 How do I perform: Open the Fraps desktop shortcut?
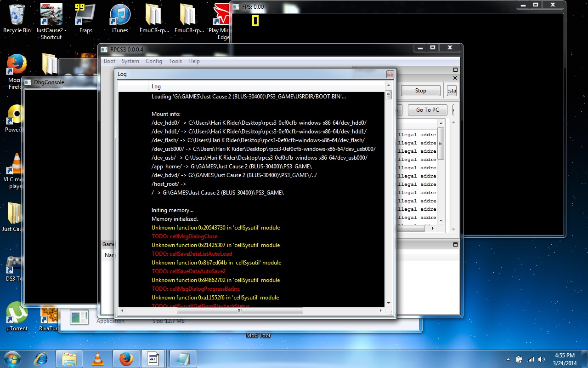click(x=85, y=17)
